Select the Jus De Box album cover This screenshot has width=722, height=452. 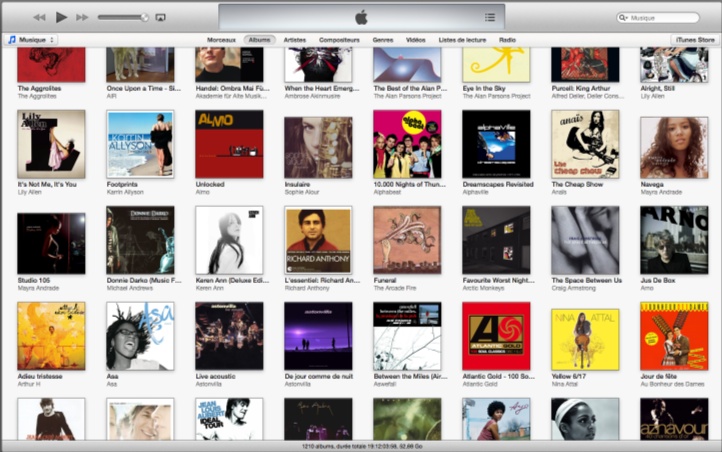pyautogui.click(x=674, y=240)
